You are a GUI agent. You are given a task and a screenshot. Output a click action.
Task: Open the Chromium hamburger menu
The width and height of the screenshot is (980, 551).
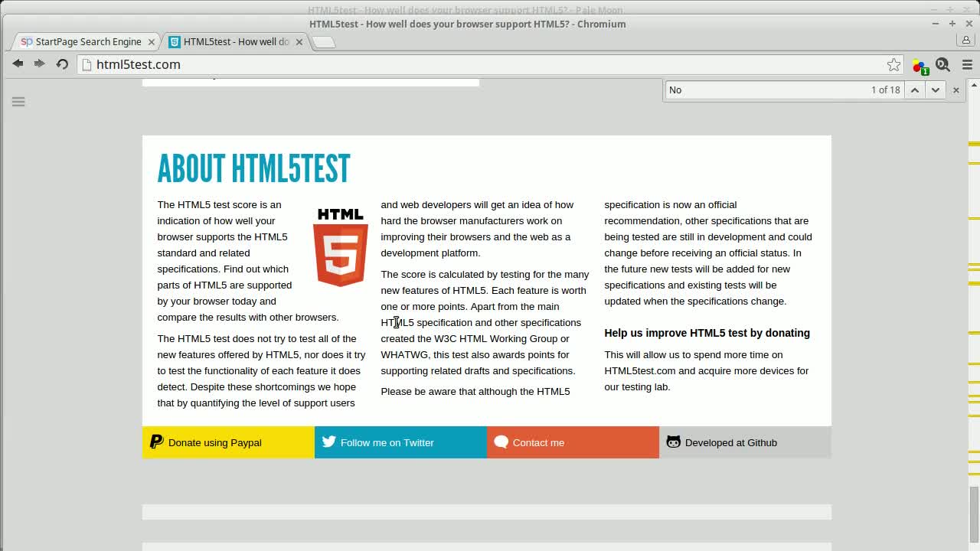pyautogui.click(x=967, y=65)
